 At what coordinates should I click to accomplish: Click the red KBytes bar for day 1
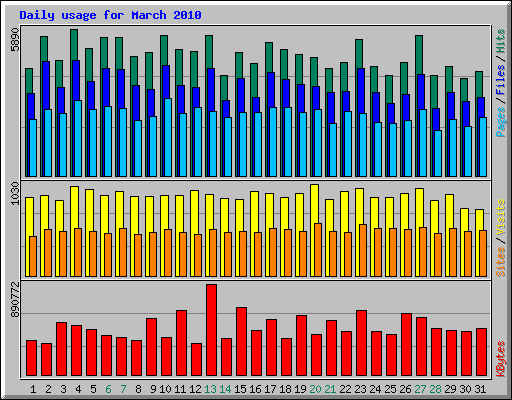(31, 358)
